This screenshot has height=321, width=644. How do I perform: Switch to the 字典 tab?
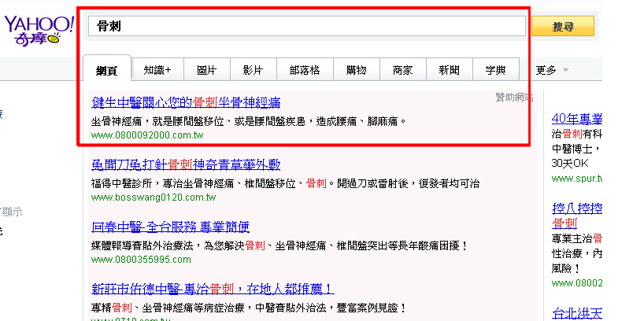(496, 70)
